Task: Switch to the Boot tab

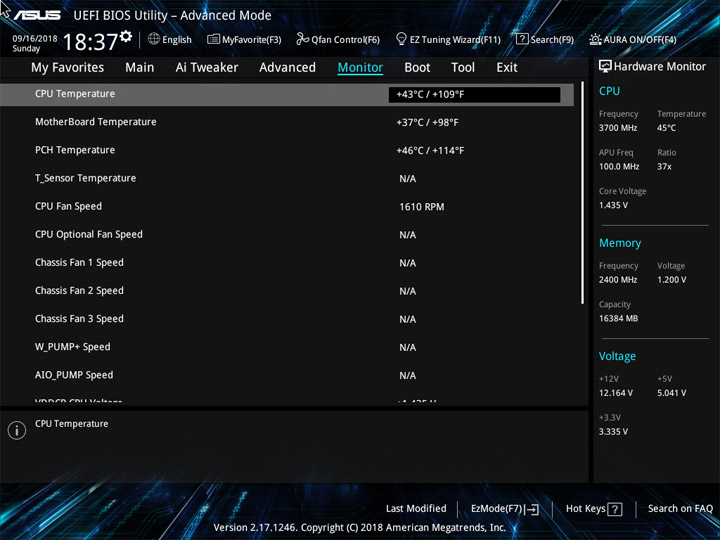Action: (x=417, y=68)
